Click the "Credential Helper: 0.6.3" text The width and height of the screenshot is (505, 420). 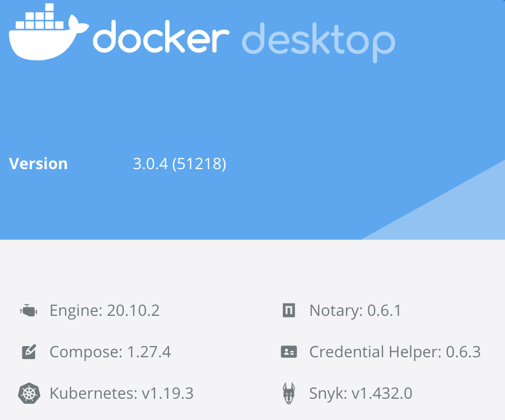[395, 352]
